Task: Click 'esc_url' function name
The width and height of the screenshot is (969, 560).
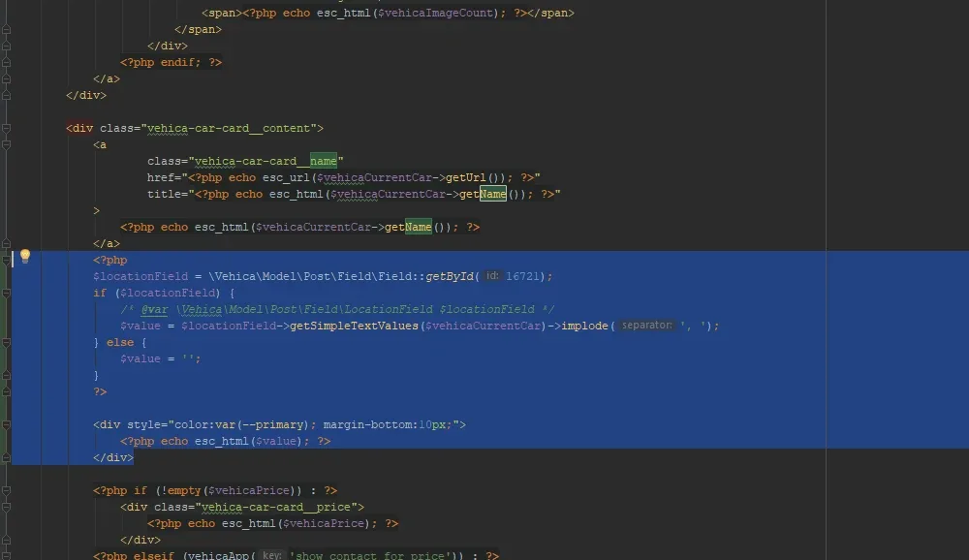Action: [x=286, y=177]
